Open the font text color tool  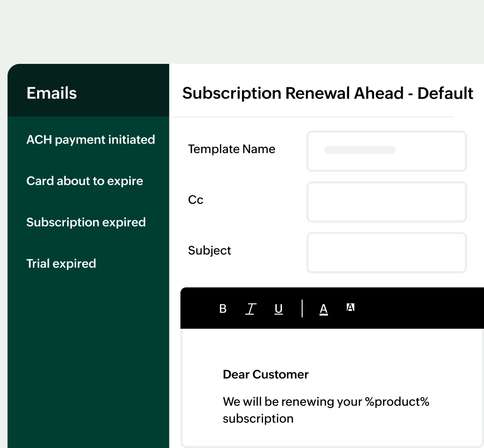point(323,309)
